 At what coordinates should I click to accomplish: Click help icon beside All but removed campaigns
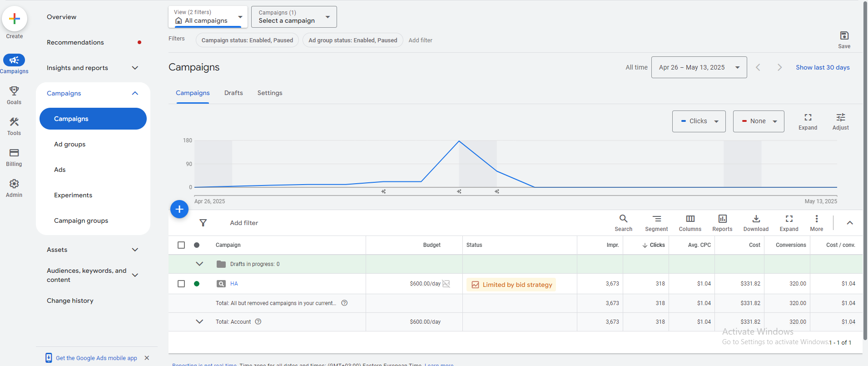pyautogui.click(x=344, y=303)
